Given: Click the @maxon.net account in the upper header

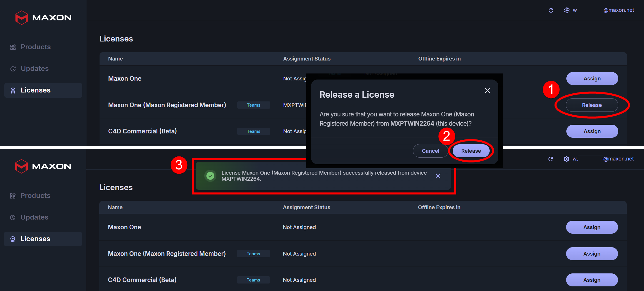Looking at the screenshot, I should click(619, 10).
